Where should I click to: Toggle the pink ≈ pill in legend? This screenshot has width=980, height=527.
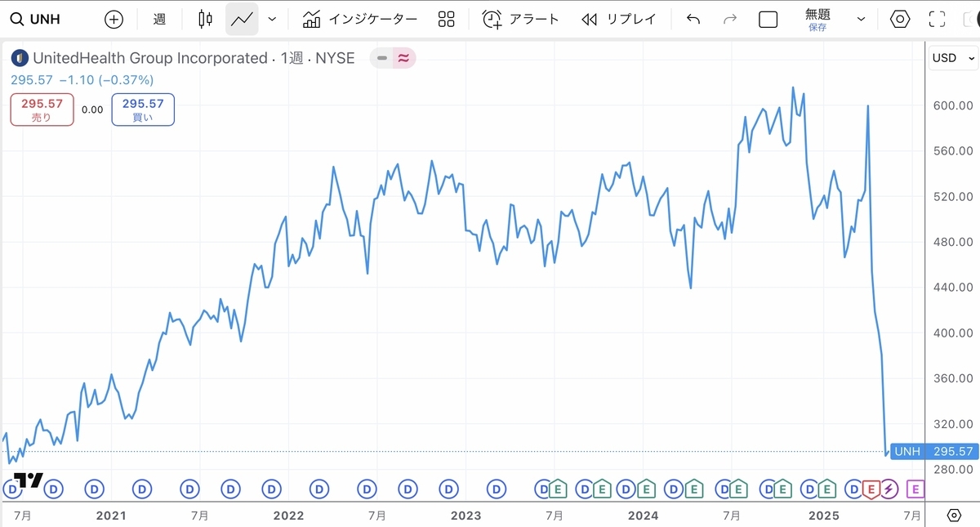[x=403, y=58]
